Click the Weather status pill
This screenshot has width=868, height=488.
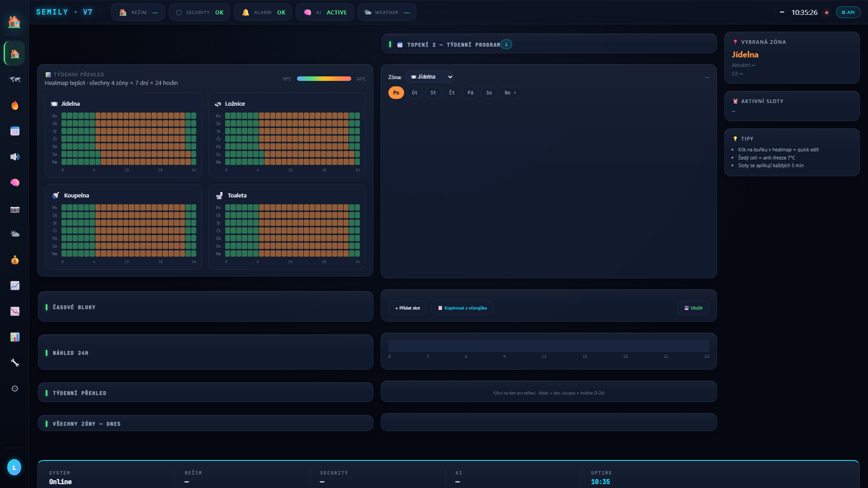387,12
